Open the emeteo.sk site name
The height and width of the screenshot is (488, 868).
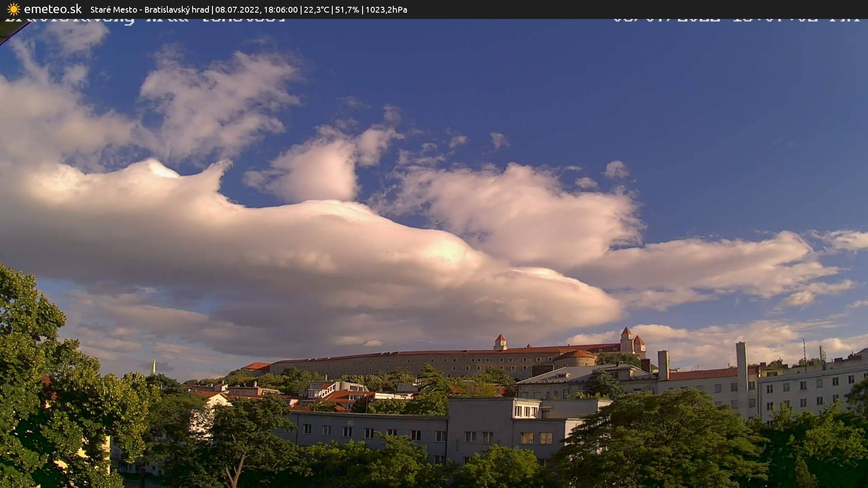click(52, 9)
